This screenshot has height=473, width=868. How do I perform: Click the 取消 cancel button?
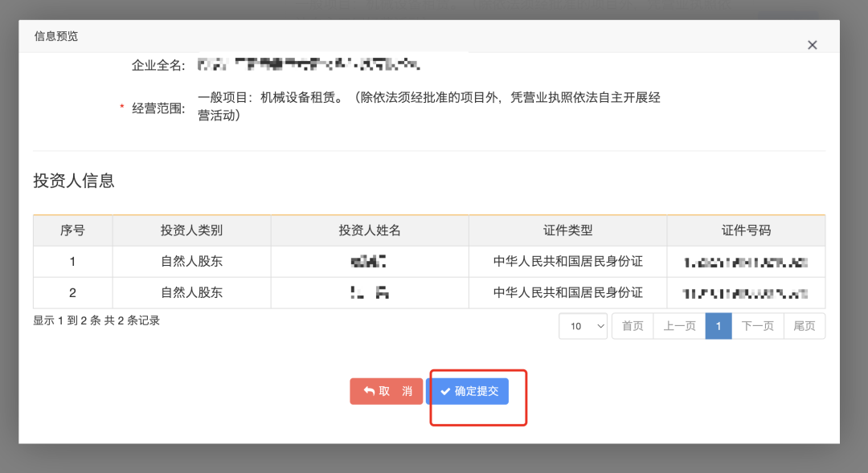[x=386, y=391]
